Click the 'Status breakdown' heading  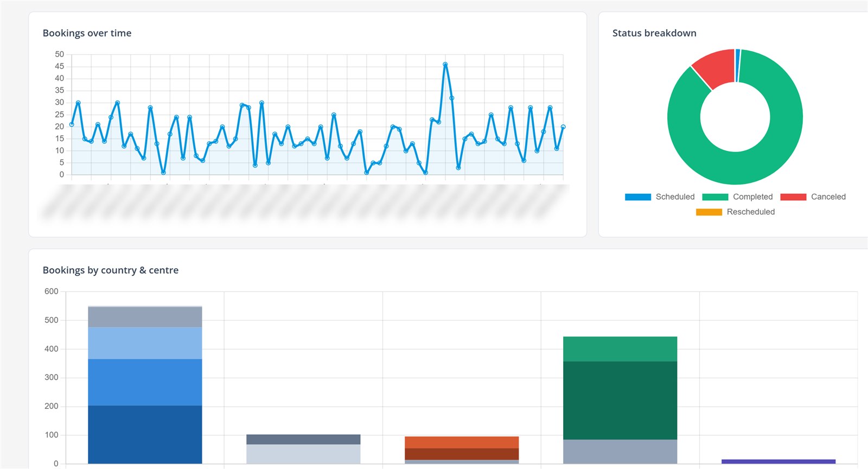pos(654,33)
